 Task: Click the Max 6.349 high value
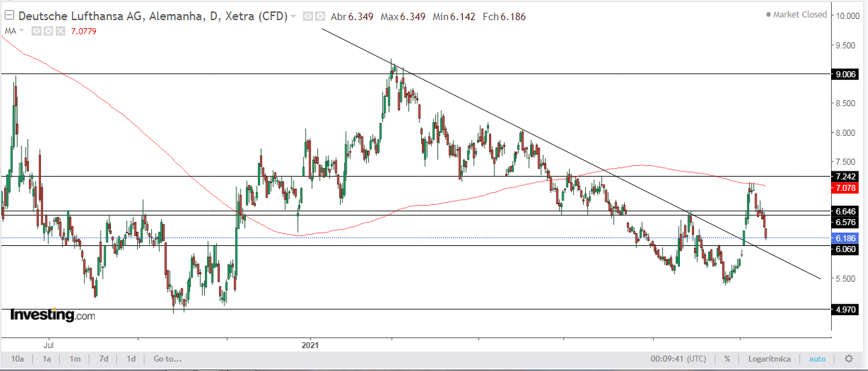point(402,16)
